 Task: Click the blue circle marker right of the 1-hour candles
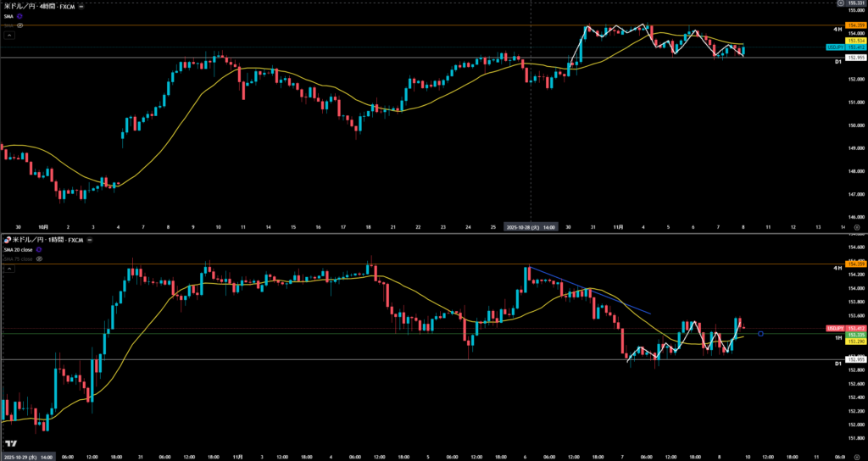click(x=761, y=334)
